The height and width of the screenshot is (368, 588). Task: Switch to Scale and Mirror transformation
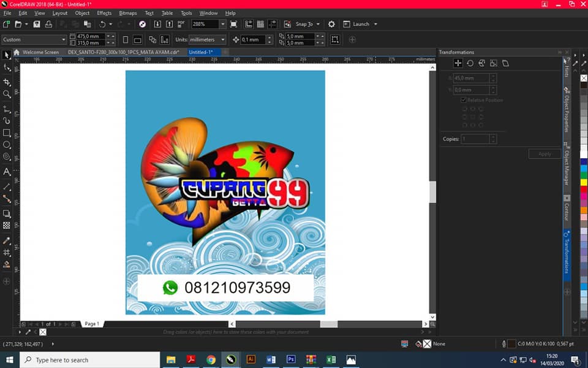click(x=482, y=63)
